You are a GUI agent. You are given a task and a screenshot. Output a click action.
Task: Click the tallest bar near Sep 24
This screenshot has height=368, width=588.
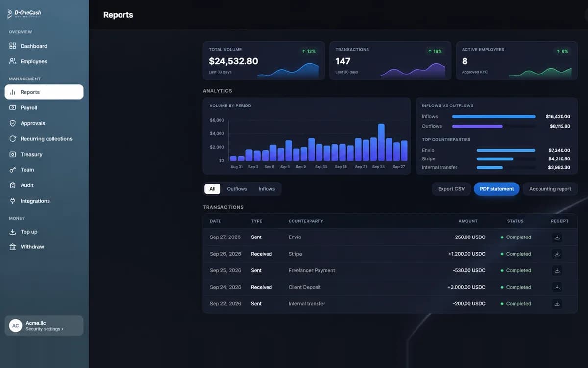click(x=381, y=142)
